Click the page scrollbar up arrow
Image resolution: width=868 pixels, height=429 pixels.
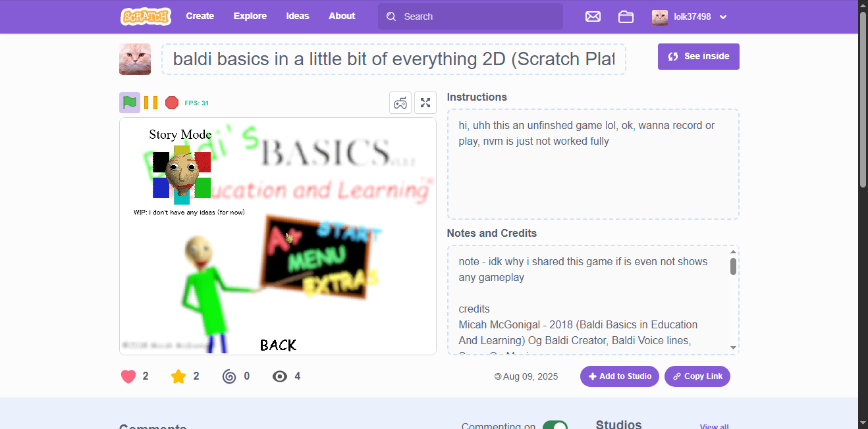click(x=863, y=5)
